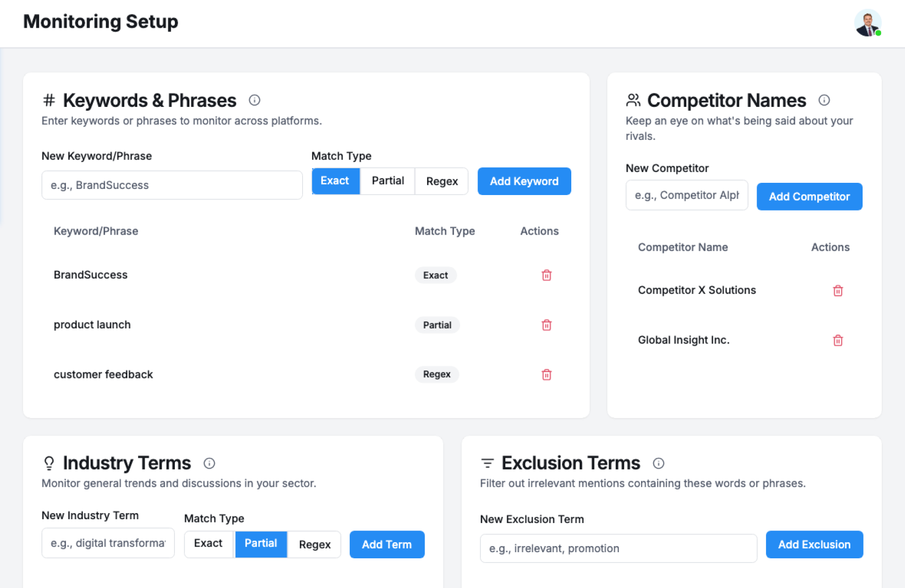Open the user profile avatar

tap(867, 23)
